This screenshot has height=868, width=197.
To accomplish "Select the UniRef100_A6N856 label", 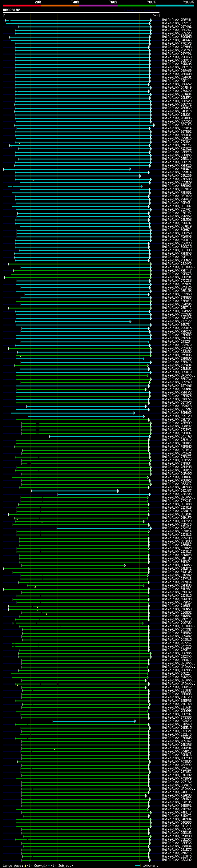I will click(x=176, y=565).
